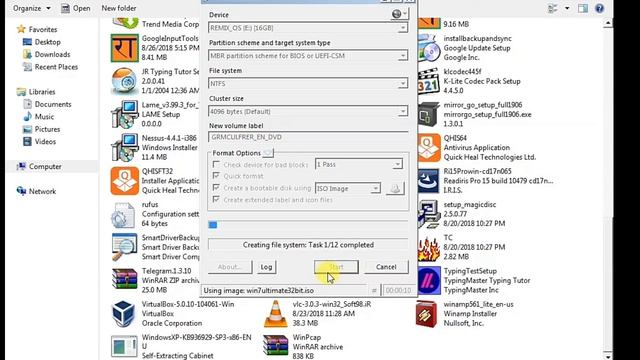Open the Organize menu dropdown

point(31,8)
